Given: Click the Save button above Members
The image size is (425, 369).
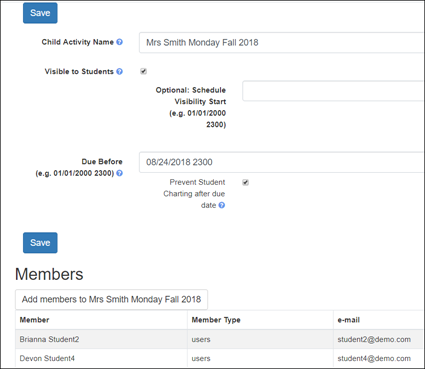Looking at the screenshot, I should pos(40,243).
